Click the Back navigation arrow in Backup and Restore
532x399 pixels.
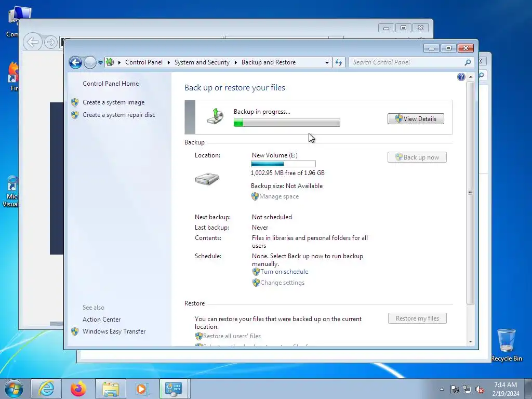click(x=75, y=62)
